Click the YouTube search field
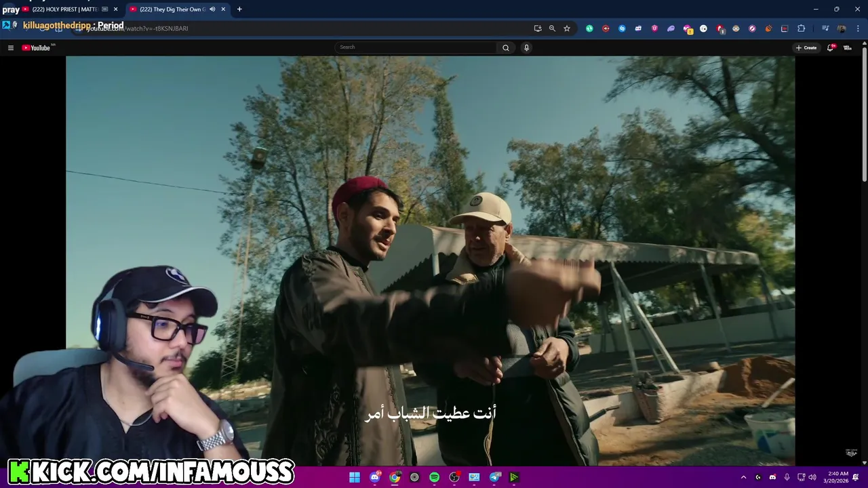 pos(416,47)
